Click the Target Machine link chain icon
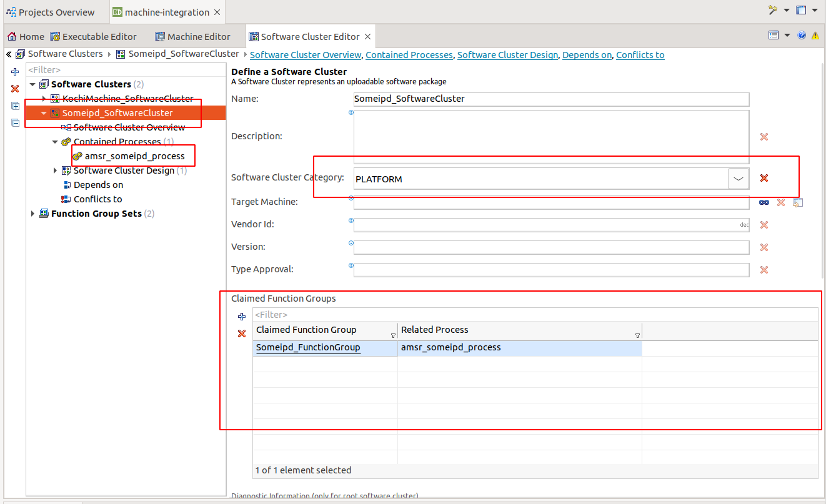 (x=764, y=202)
